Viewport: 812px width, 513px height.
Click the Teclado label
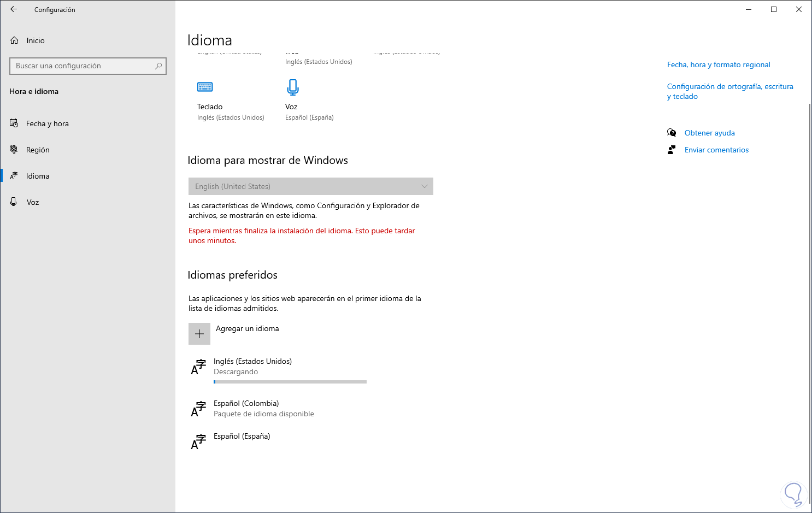point(210,107)
